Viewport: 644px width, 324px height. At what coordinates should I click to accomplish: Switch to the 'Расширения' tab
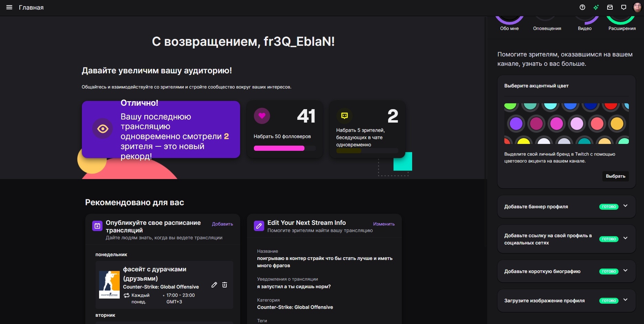622,28
